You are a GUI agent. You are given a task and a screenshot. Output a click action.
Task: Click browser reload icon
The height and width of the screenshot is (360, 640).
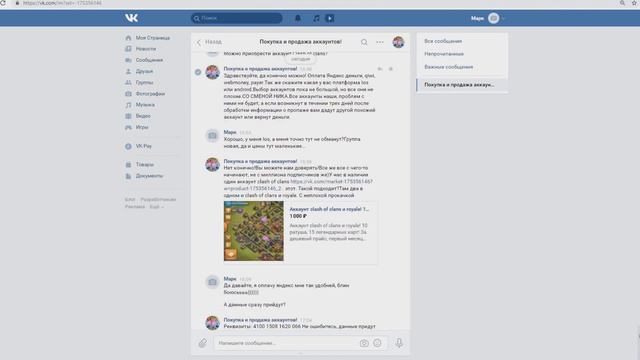point(2,2)
